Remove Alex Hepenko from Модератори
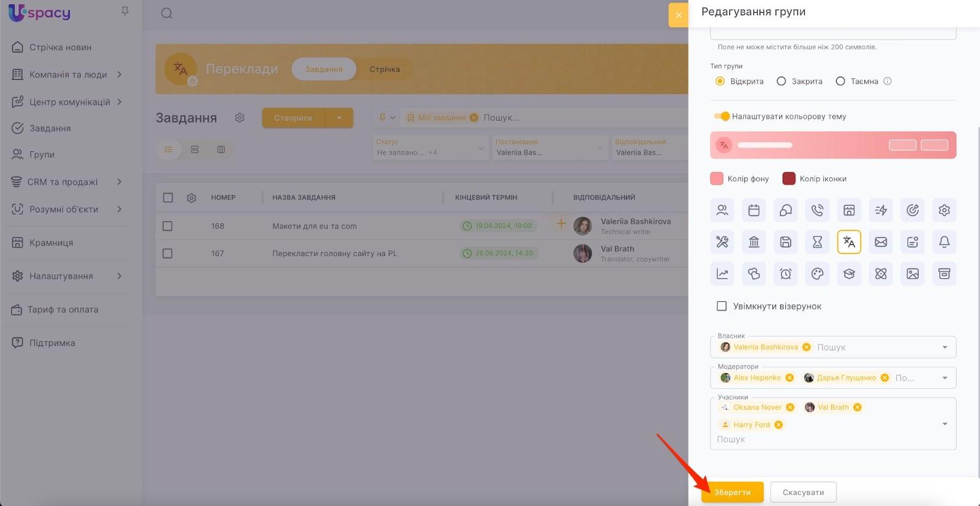Viewport: 980px width, 506px height. point(790,378)
